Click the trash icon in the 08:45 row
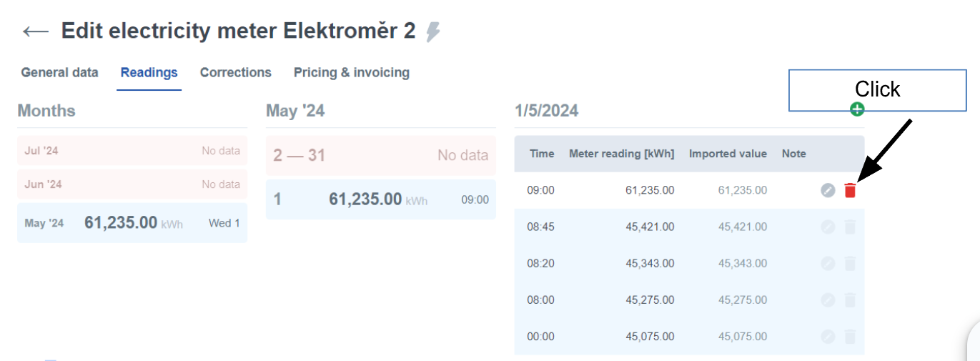This screenshot has height=361, width=980. pyautogui.click(x=850, y=227)
